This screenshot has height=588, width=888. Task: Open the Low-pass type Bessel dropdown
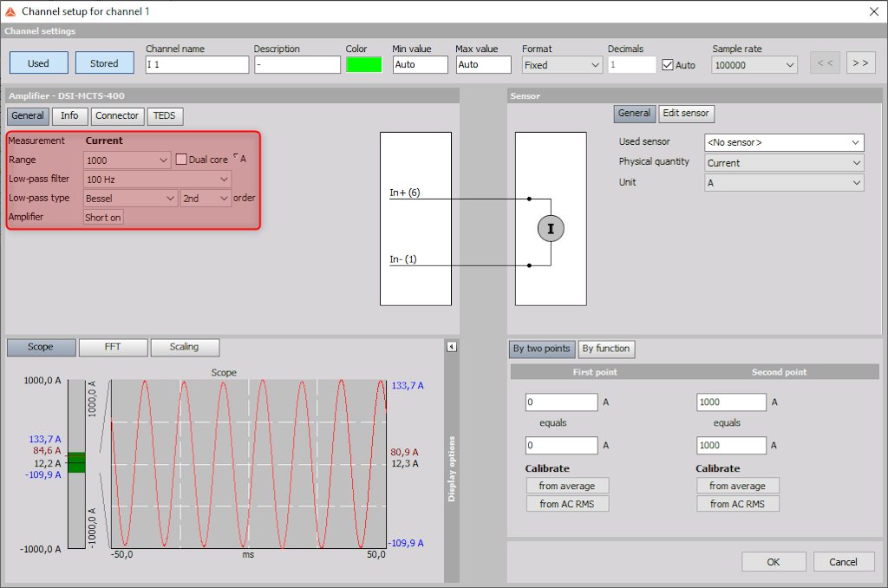tap(130, 199)
